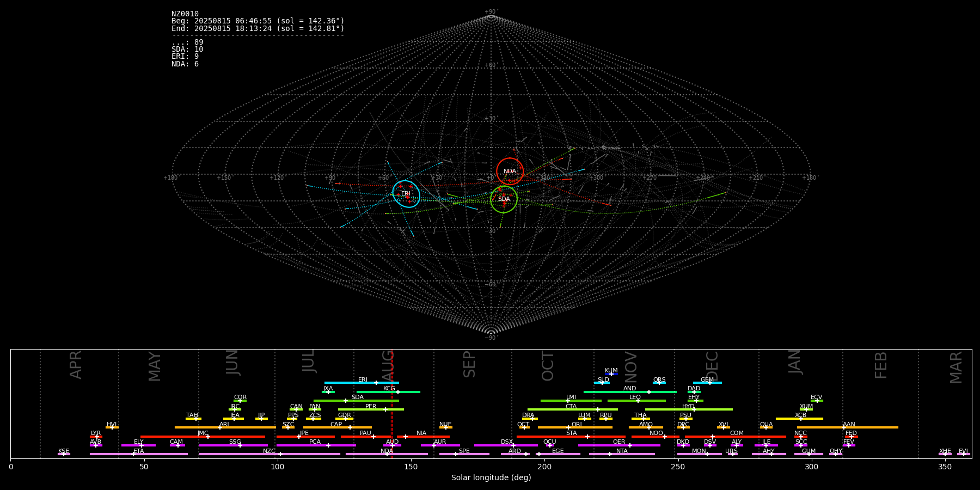Select the CTA shower label in timeline
Image resolution: width=980 pixels, height=490 pixels.
pyautogui.click(x=571, y=407)
